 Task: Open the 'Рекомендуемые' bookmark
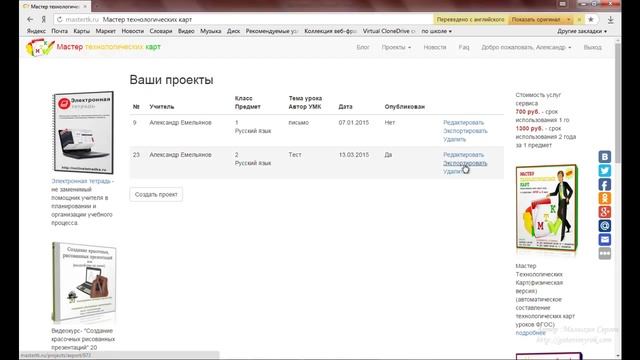point(272,31)
